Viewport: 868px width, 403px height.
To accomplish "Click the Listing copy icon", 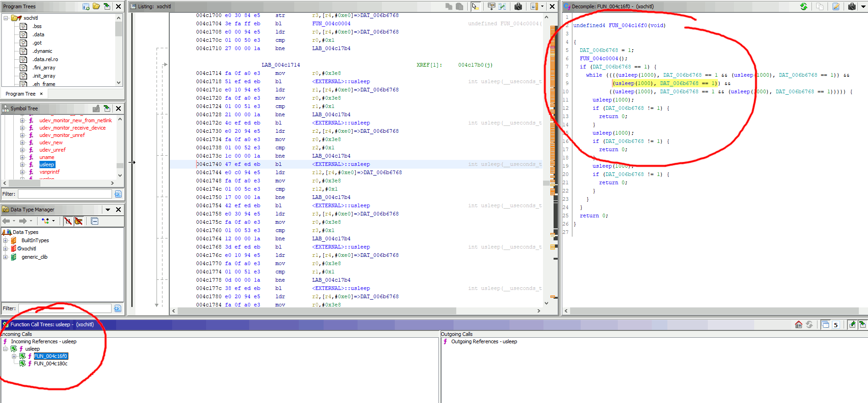I will (x=449, y=6).
